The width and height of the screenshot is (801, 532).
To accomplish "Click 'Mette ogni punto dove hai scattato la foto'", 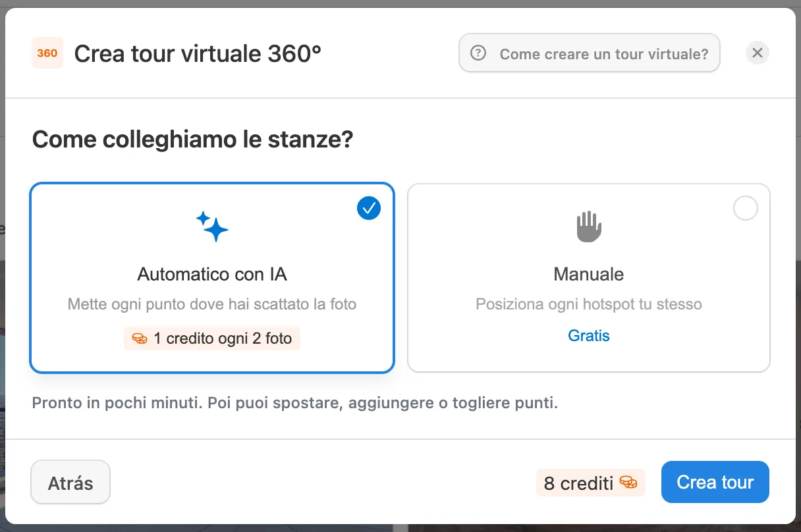I will (212, 305).
